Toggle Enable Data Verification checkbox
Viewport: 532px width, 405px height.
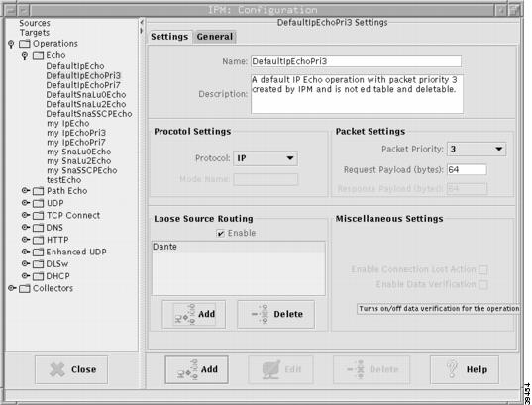coord(482,284)
